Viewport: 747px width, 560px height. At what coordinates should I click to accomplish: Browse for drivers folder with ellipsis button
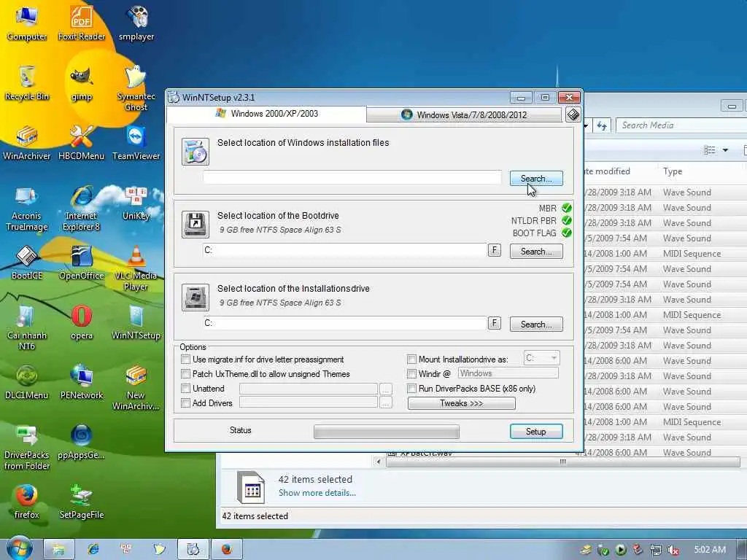[386, 403]
